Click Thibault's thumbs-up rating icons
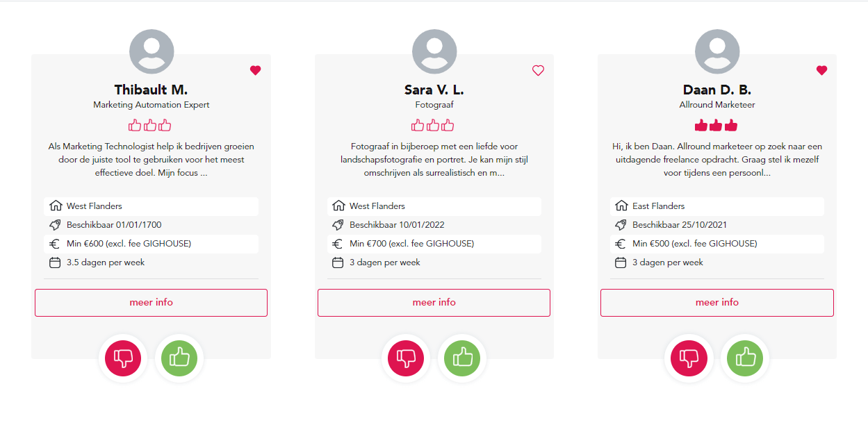 (x=150, y=126)
